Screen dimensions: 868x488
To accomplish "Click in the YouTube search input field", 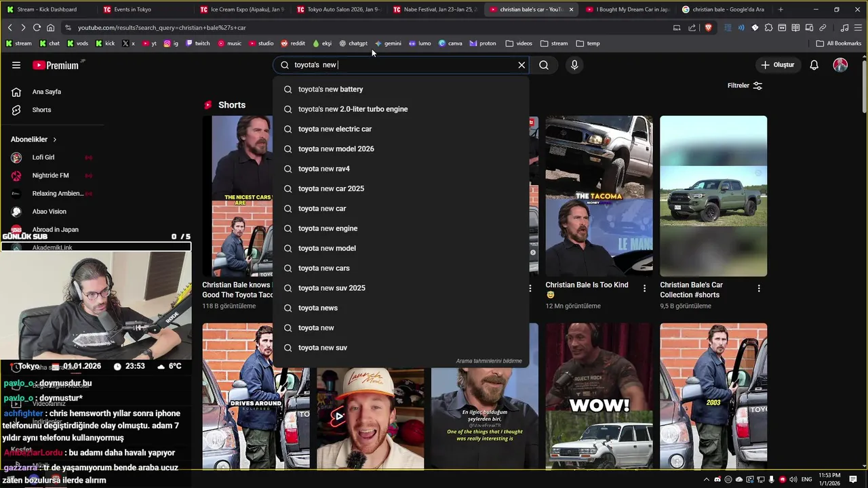I will click(x=400, y=65).
